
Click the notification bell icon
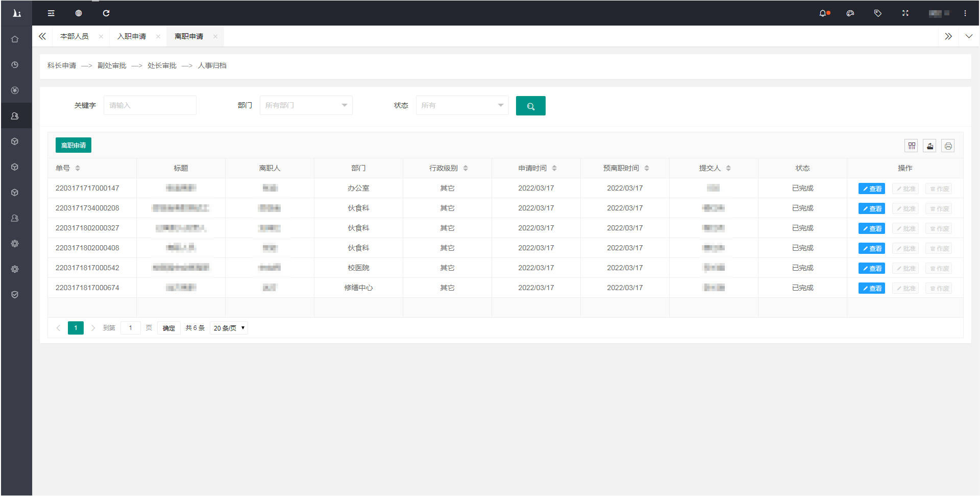click(x=823, y=13)
